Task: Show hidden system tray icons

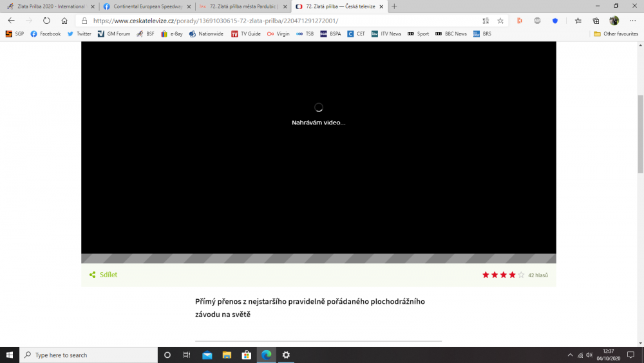Action: (570, 355)
